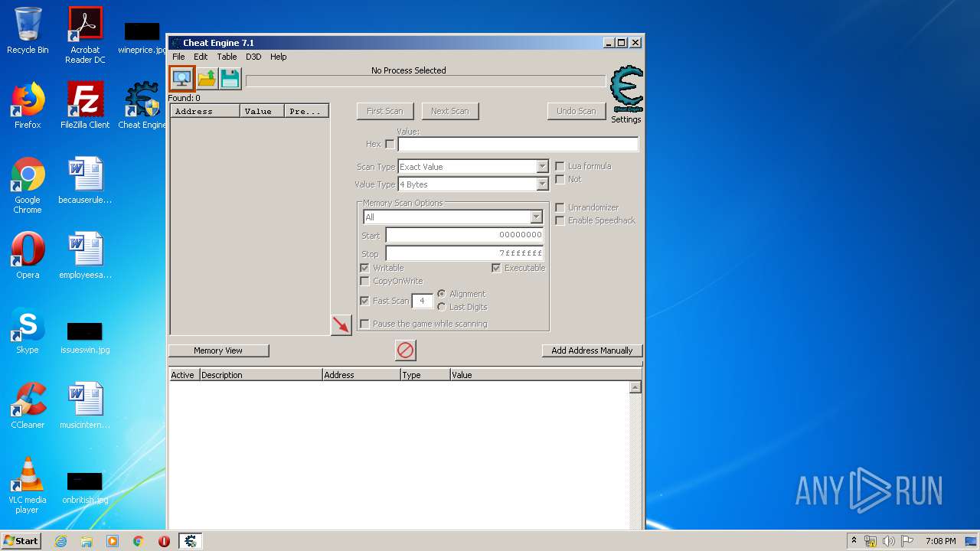This screenshot has height=551, width=980.
Task: Expand the Value Type dropdown
Action: pos(542,184)
